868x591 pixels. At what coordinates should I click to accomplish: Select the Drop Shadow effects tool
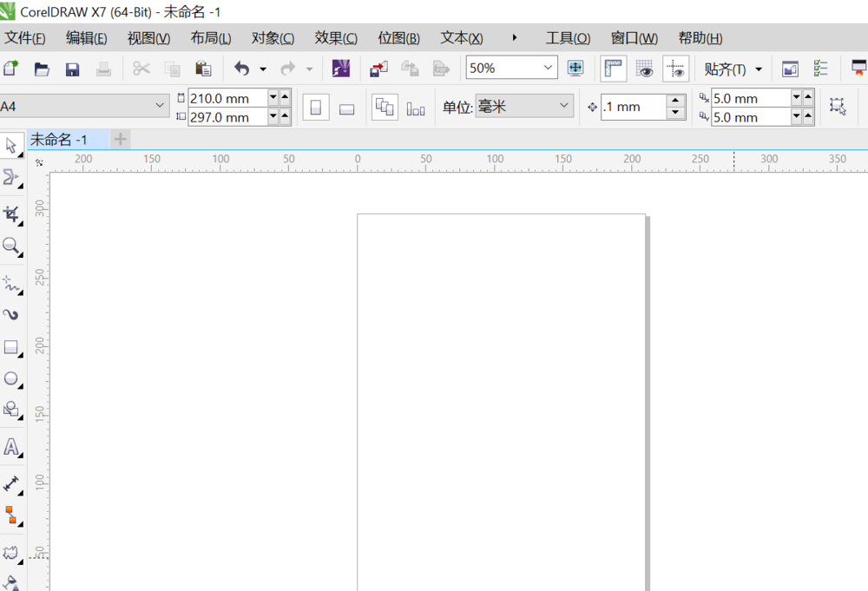coord(11,553)
